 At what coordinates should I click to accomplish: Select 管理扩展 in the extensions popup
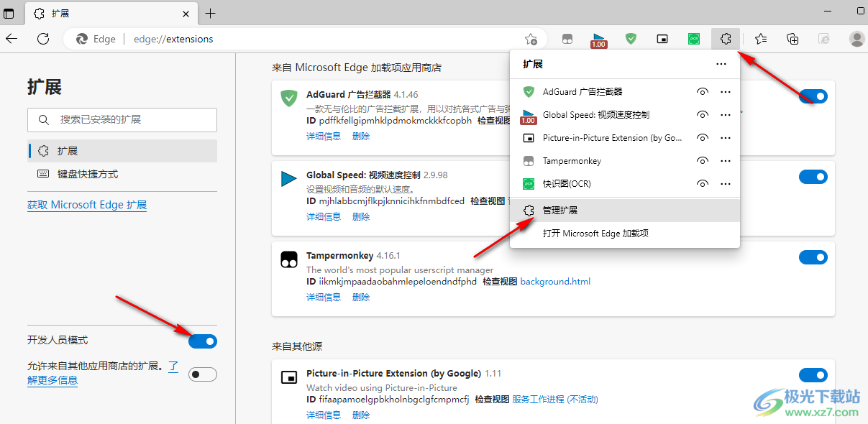[x=625, y=211]
